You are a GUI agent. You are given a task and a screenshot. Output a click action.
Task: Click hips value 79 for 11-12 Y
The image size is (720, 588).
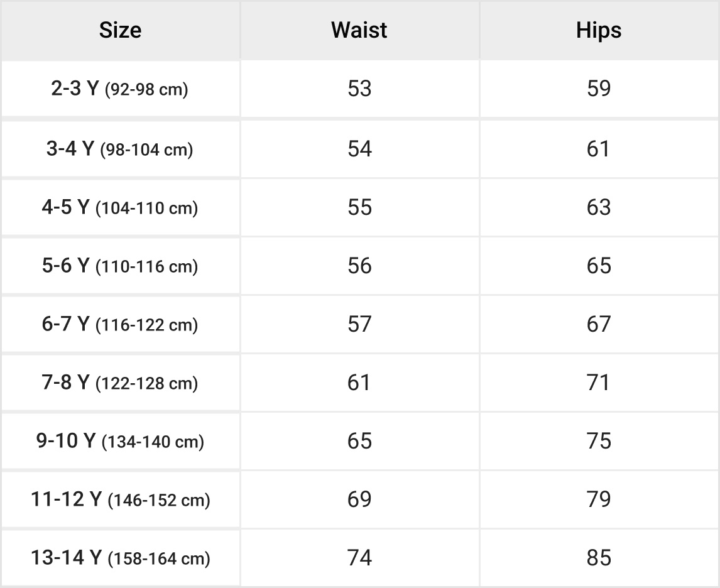coord(599,499)
